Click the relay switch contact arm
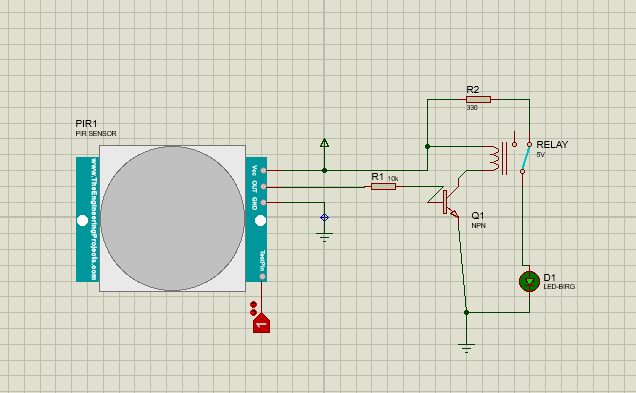Viewport: 636px width, 393px height. (x=526, y=158)
